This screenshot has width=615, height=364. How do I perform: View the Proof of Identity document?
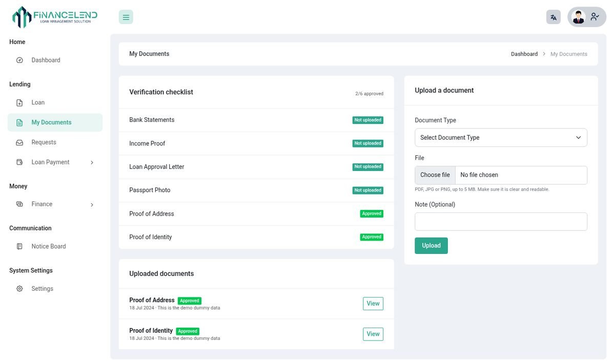click(373, 334)
